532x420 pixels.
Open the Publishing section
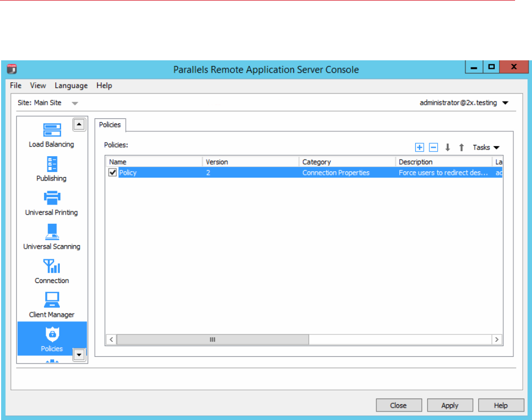click(x=51, y=169)
